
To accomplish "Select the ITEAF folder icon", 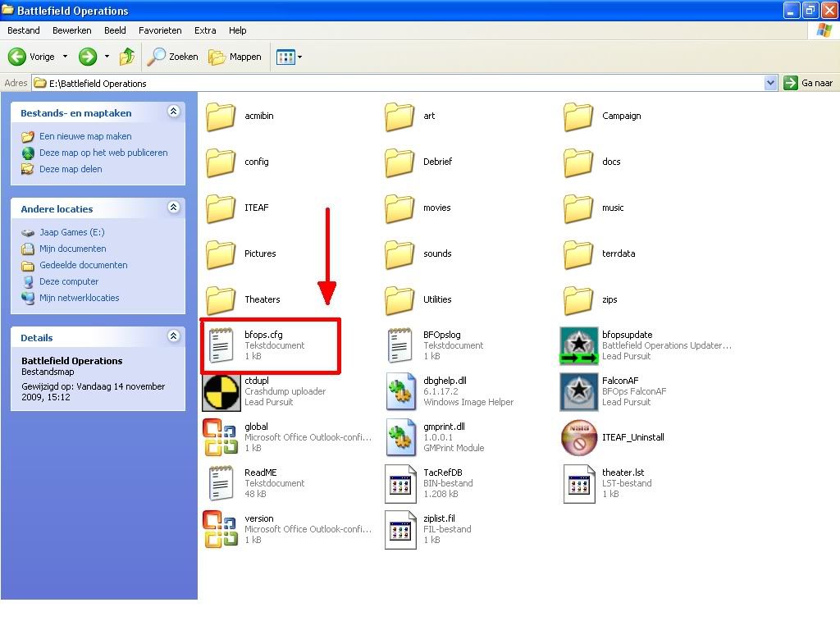I will (221, 208).
